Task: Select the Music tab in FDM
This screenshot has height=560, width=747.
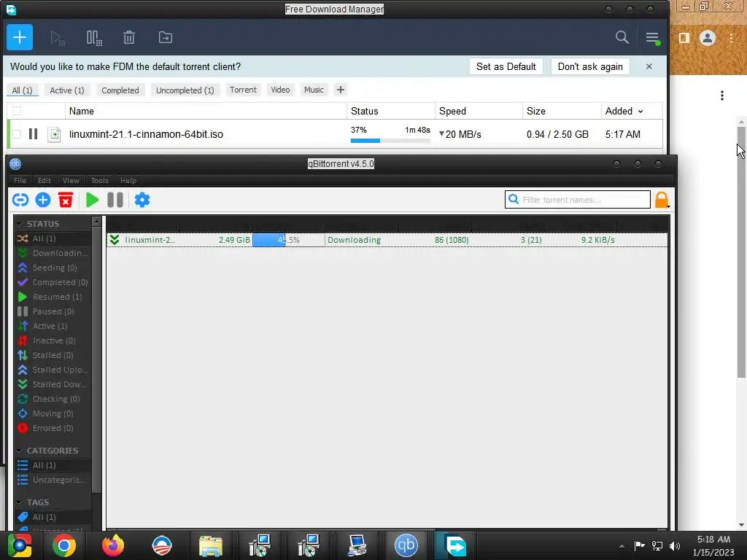Action: 314,90
